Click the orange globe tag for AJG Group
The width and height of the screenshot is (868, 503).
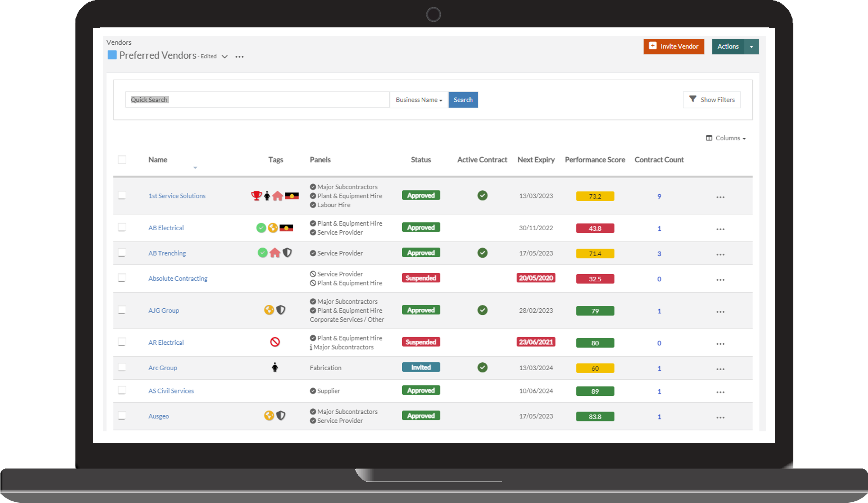pos(269,310)
